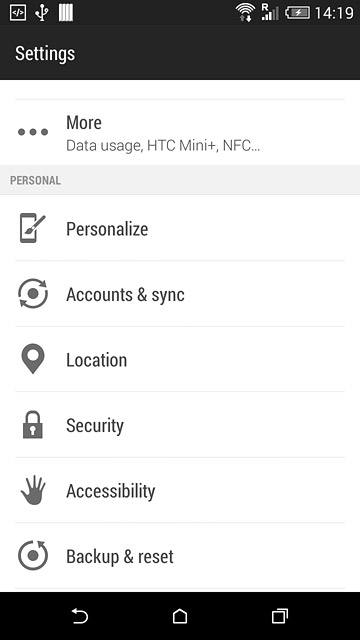Viewport: 360px width, 640px height.
Task: Tap the Backup & reset icon
Action: 33,556
